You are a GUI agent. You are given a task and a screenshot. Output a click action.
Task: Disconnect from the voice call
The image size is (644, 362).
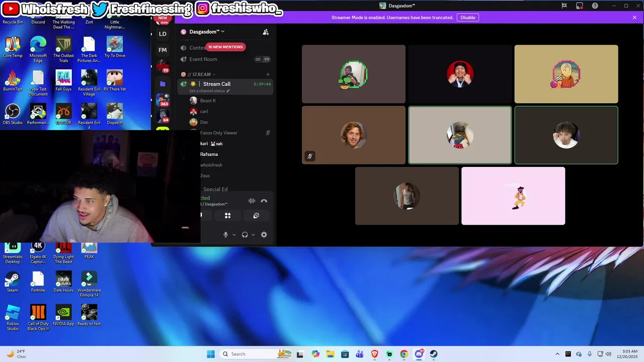pyautogui.click(x=264, y=201)
